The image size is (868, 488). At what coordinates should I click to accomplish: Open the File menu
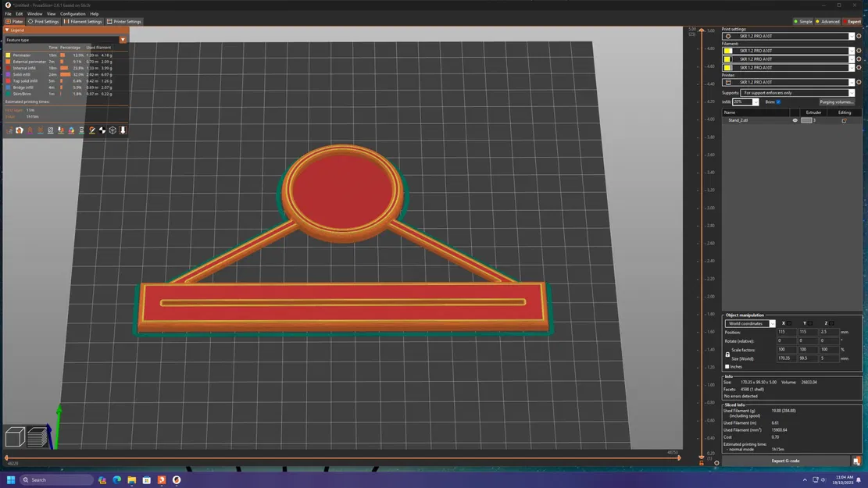click(9, 14)
